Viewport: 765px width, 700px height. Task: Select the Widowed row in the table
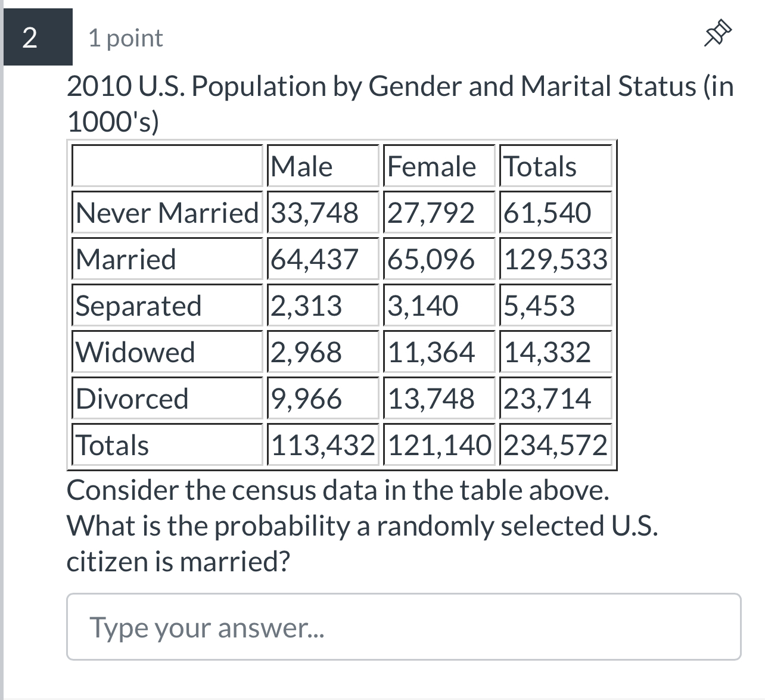click(x=135, y=352)
